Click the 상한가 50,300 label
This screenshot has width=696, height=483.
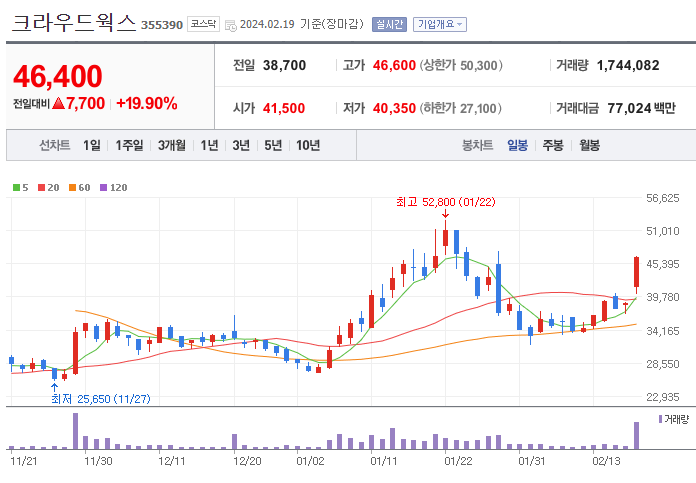point(461,65)
